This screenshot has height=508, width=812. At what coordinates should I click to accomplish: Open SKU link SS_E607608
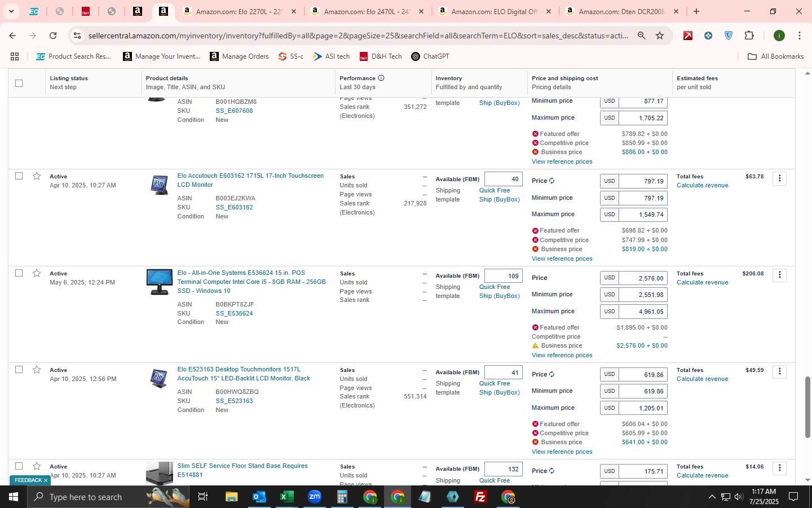click(x=234, y=111)
